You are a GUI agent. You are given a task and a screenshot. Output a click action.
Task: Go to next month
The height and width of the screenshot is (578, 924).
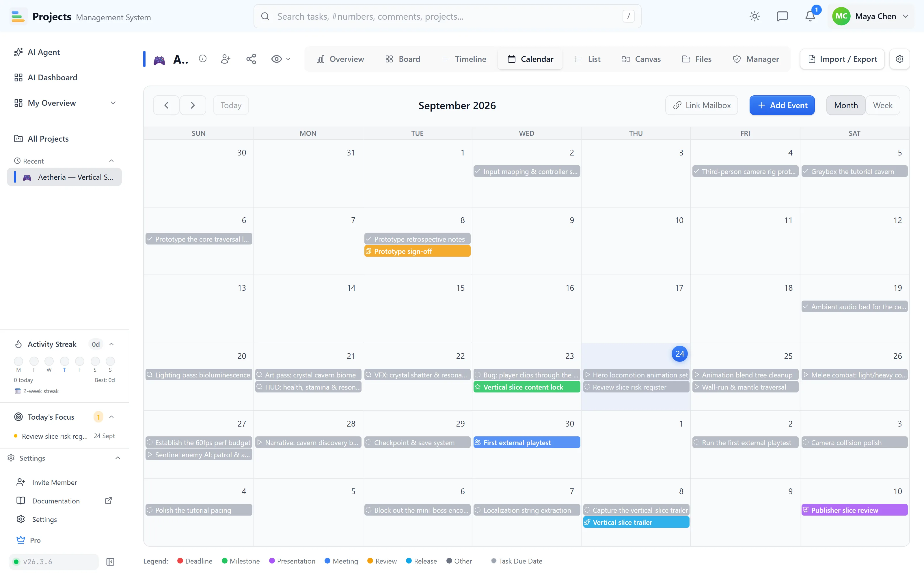tap(193, 105)
